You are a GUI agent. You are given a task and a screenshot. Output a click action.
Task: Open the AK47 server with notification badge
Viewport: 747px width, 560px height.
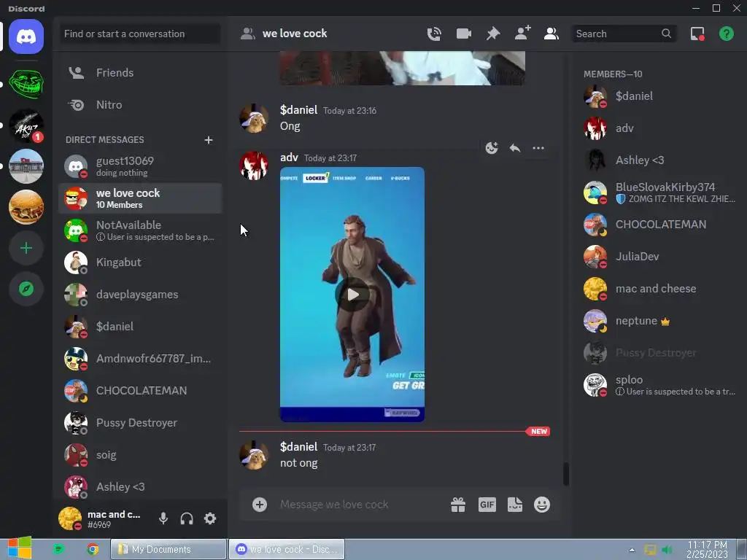[x=26, y=125]
